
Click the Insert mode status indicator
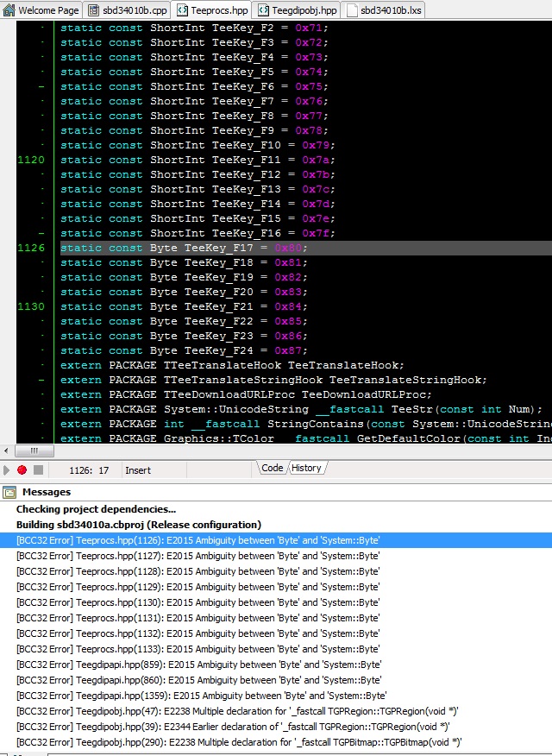[138, 469]
